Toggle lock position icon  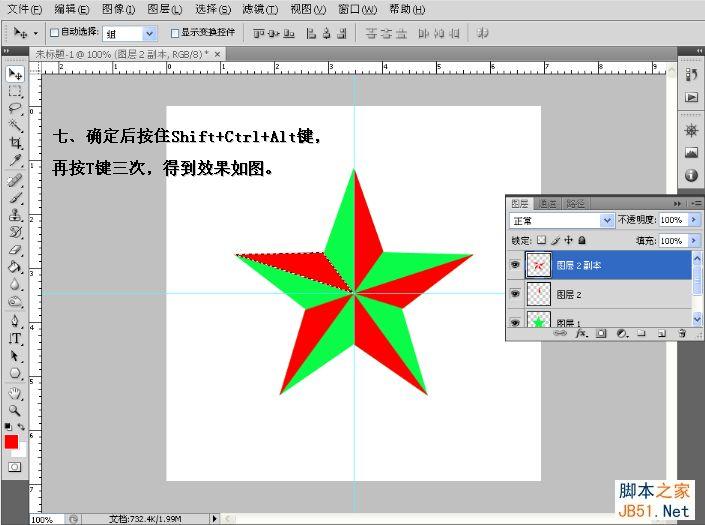pos(569,240)
